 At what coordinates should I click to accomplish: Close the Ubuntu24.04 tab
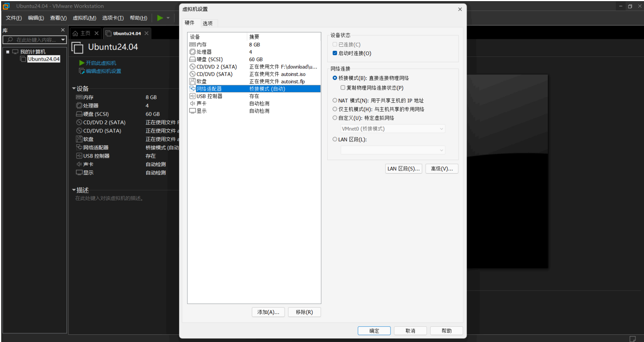[x=147, y=33]
